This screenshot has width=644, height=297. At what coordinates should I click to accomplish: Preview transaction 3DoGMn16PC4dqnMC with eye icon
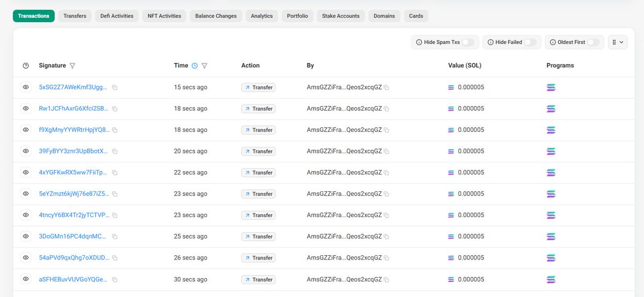click(26, 236)
